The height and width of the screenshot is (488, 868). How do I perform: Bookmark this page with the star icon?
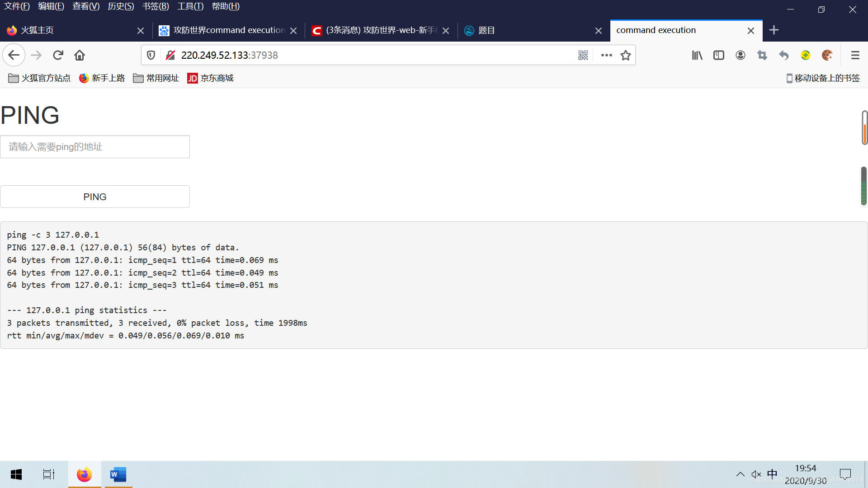(x=625, y=55)
